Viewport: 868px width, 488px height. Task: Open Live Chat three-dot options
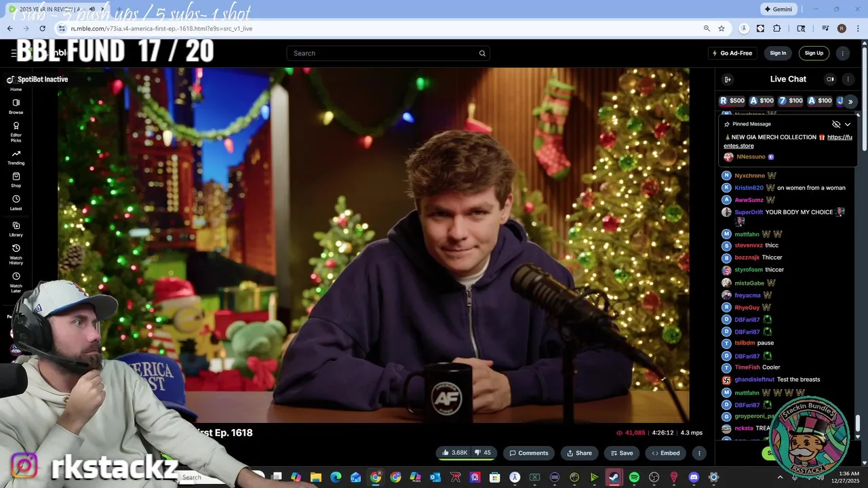848,79
